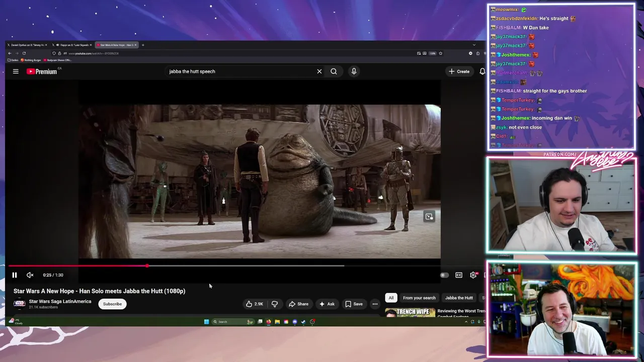Click the Create button
The height and width of the screenshot is (362, 644).
point(459,71)
